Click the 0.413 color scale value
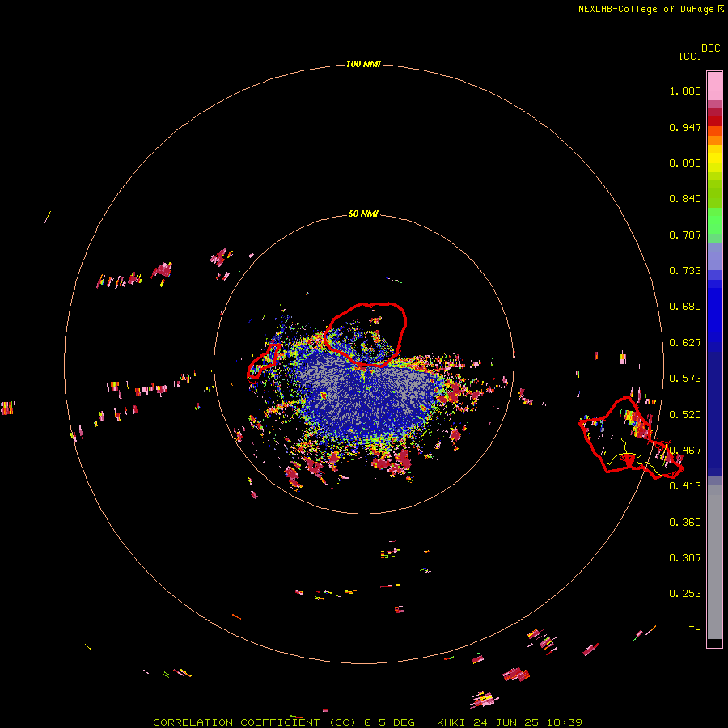The width and height of the screenshot is (728, 728). point(685,486)
